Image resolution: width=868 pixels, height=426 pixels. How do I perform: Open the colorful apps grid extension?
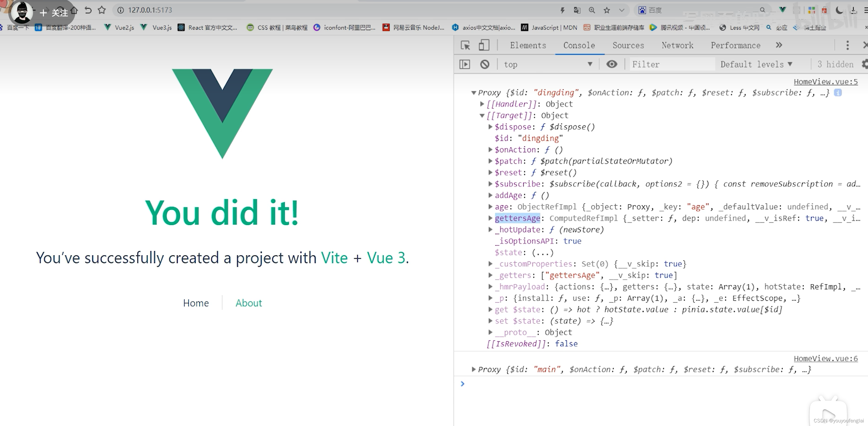812,10
